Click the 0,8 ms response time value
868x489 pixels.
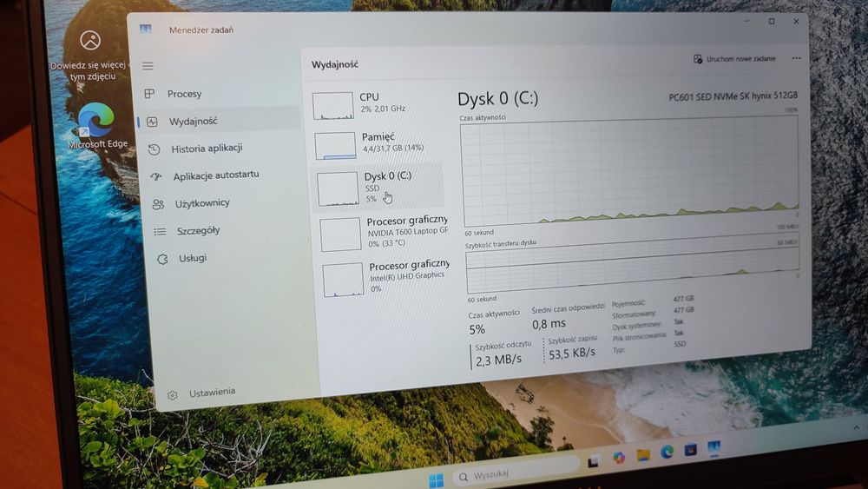[549, 323]
